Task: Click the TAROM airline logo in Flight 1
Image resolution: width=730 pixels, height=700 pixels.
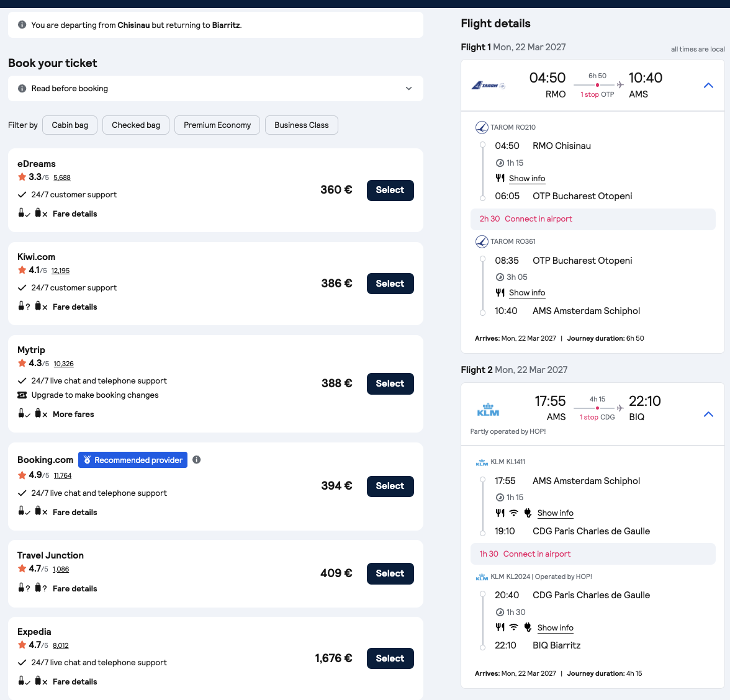Action: tap(488, 86)
